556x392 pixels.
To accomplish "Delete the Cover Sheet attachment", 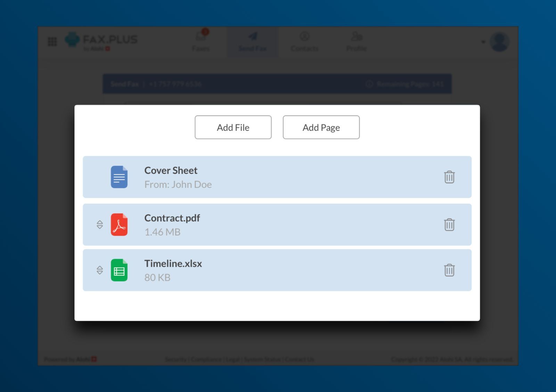I will (450, 177).
